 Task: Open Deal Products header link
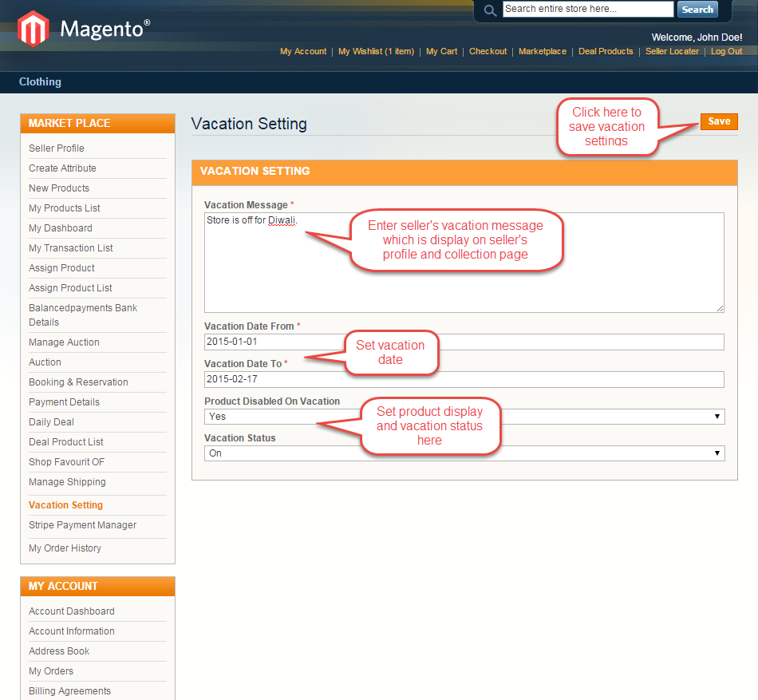pos(606,51)
